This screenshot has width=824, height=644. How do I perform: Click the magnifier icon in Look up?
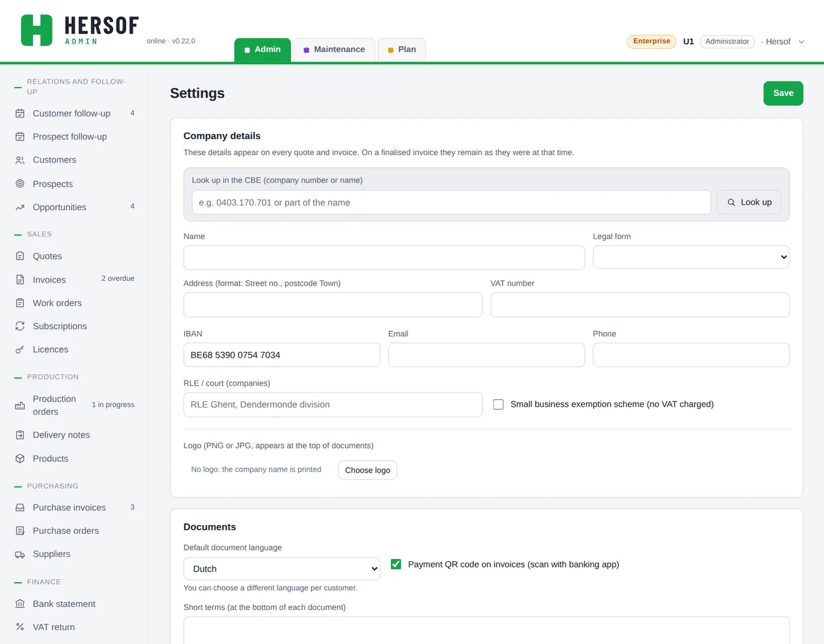point(732,203)
